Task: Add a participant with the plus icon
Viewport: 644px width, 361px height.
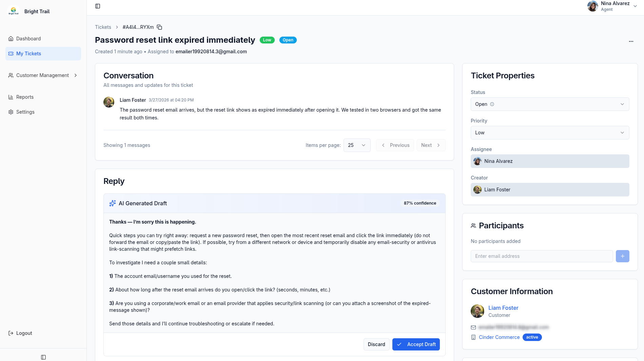Action: click(622, 256)
